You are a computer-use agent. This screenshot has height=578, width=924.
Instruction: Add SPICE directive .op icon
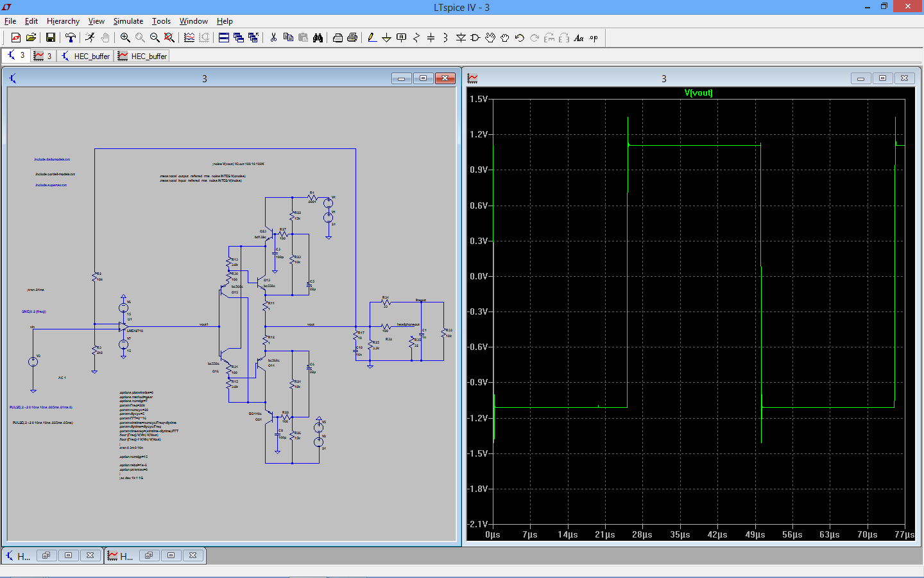594,38
